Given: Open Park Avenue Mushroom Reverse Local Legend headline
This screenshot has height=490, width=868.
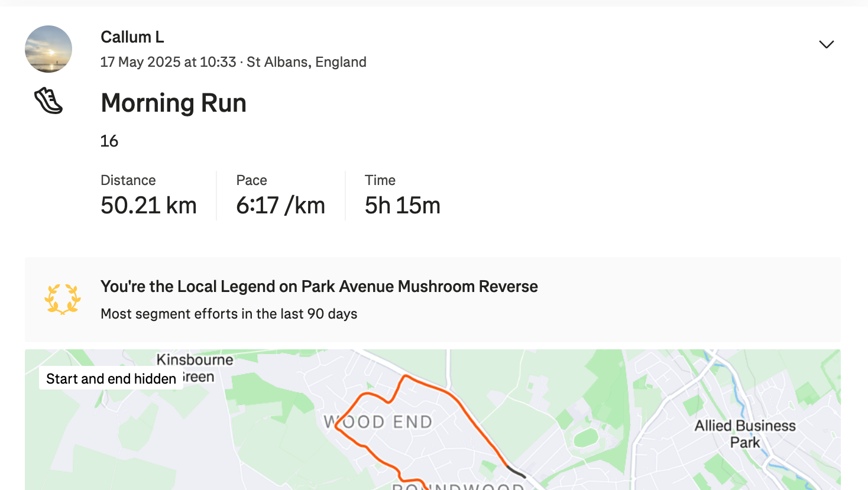Looking at the screenshot, I should (319, 287).
